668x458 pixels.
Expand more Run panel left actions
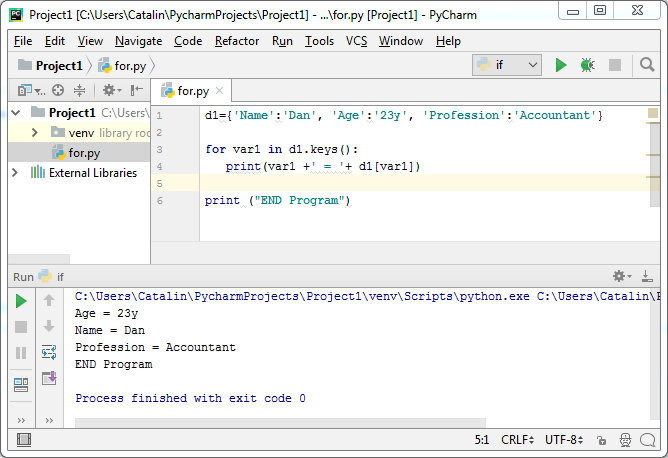(21, 421)
